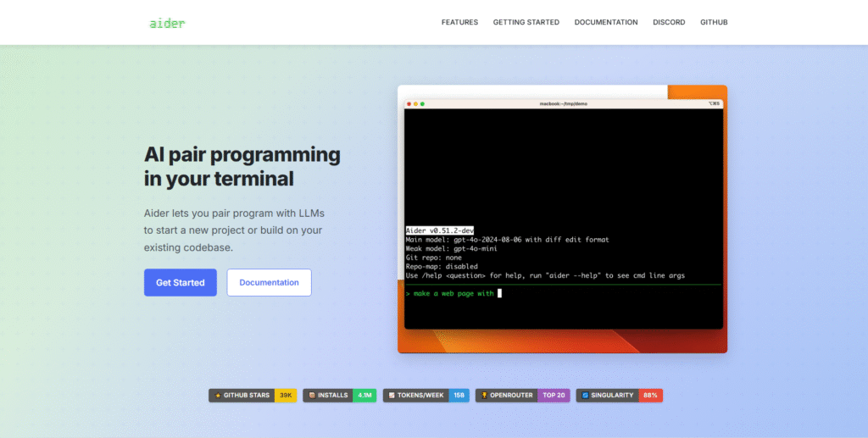This screenshot has width=868, height=438.
Task: Click the icon in Singularity badge
Action: tap(585, 396)
